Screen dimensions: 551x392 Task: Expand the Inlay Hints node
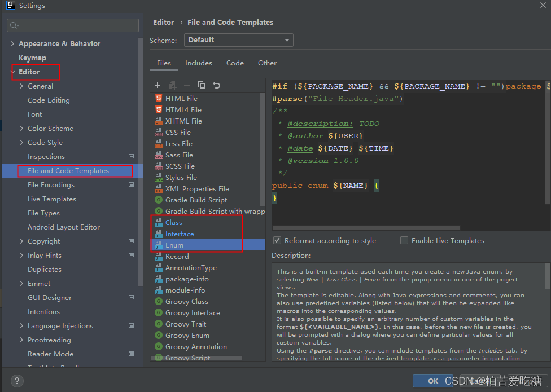pyautogui.click(x=21, y=255)
